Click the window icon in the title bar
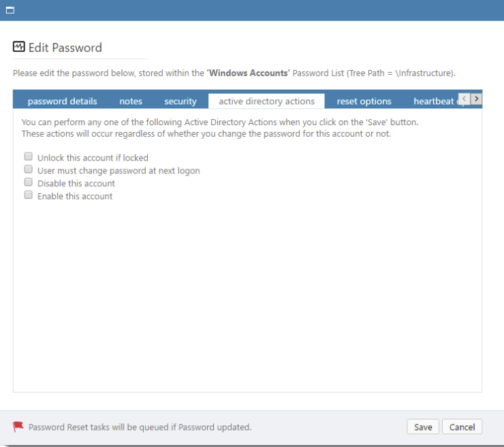 pos(10,10)
